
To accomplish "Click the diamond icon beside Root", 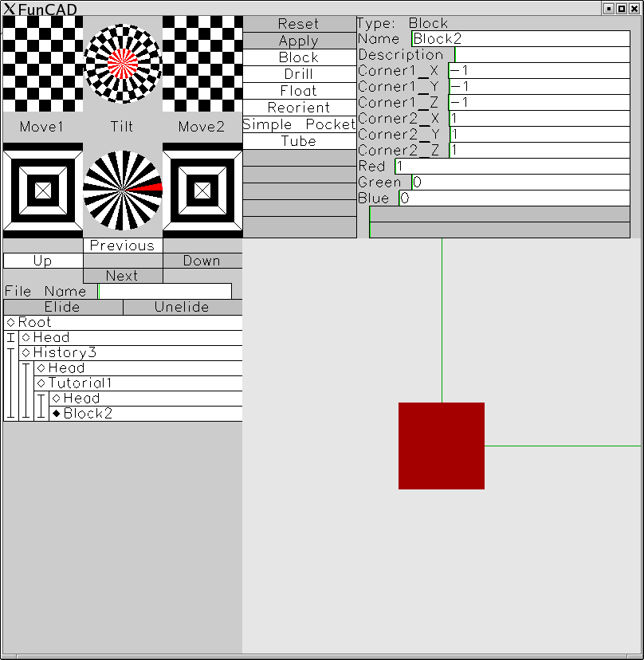I will click(x=11, y=322).
